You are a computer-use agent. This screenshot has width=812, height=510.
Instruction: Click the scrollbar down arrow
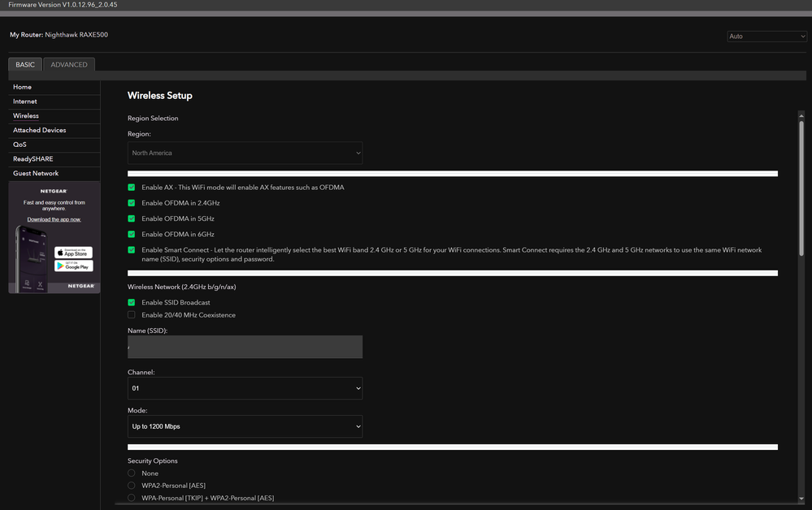coord(801,499)
